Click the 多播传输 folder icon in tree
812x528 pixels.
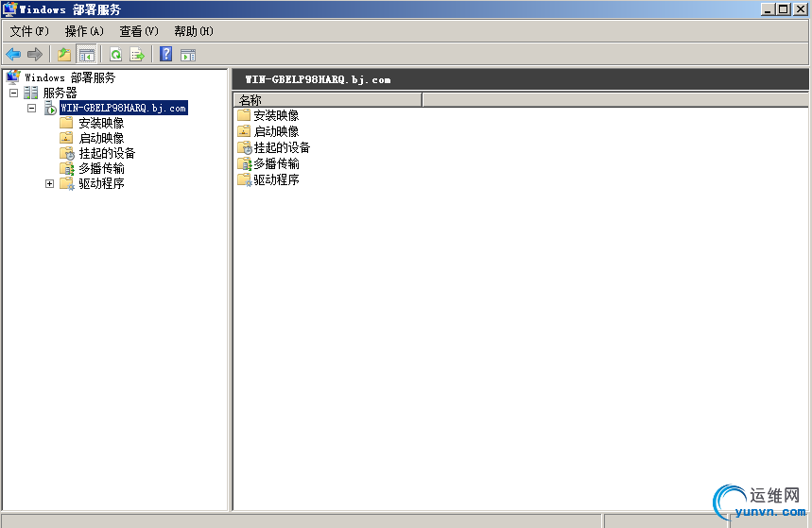(x=67, y=168)
